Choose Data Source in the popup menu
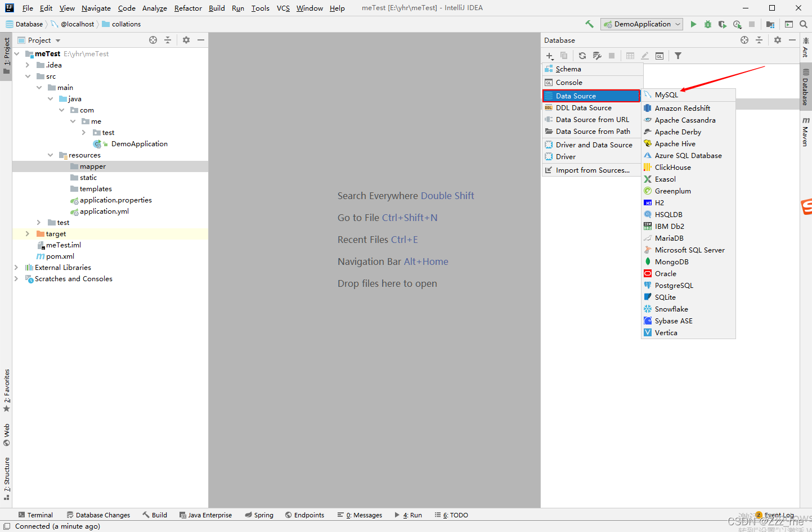Screen dimensions: 812x532 pyautogui.click(x=591, y=96)
